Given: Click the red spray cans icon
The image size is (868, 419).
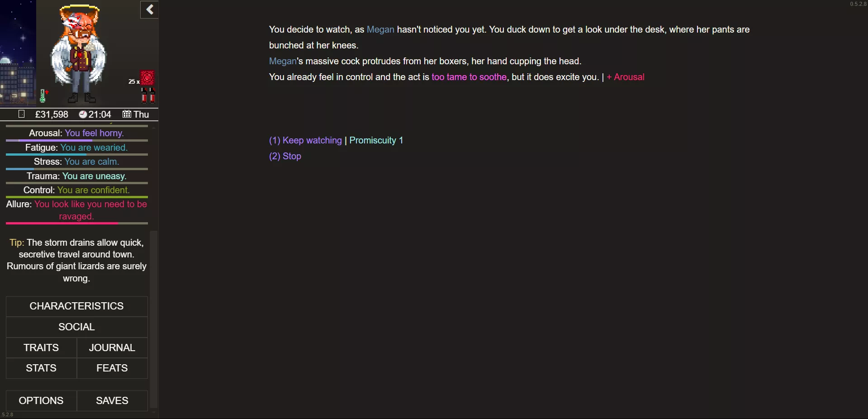Looking at the screenshot, I should tap(148, 95).
